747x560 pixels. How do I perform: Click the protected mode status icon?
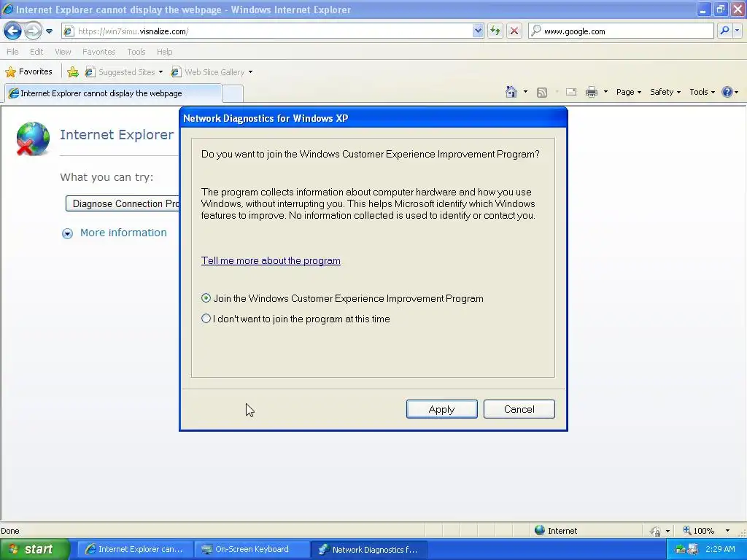(656, 531)
